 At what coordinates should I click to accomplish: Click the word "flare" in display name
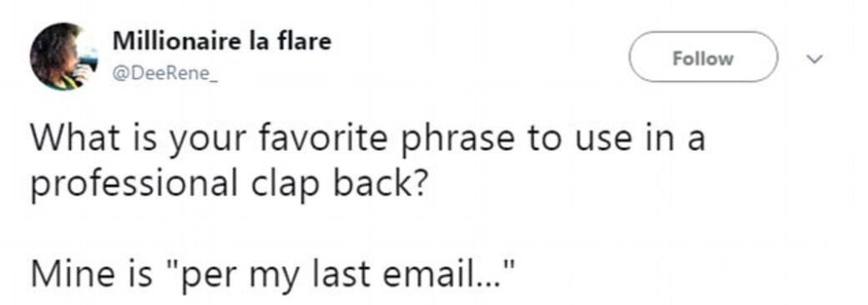point(305,42)
